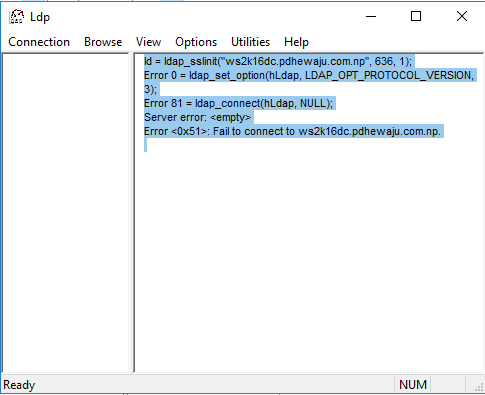Click the 'Error <0x51>: Fail to connect' line
The image size is (485, 395).
pos(292,131)
